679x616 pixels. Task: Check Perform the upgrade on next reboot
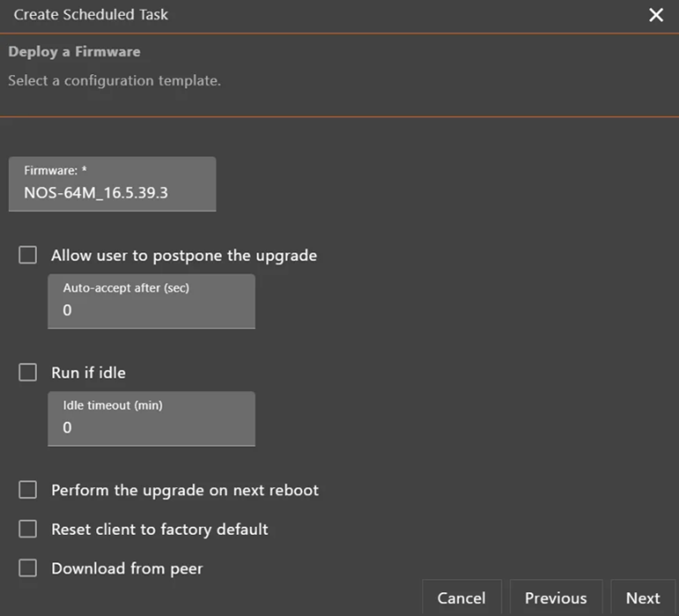[x=28, y=490]
